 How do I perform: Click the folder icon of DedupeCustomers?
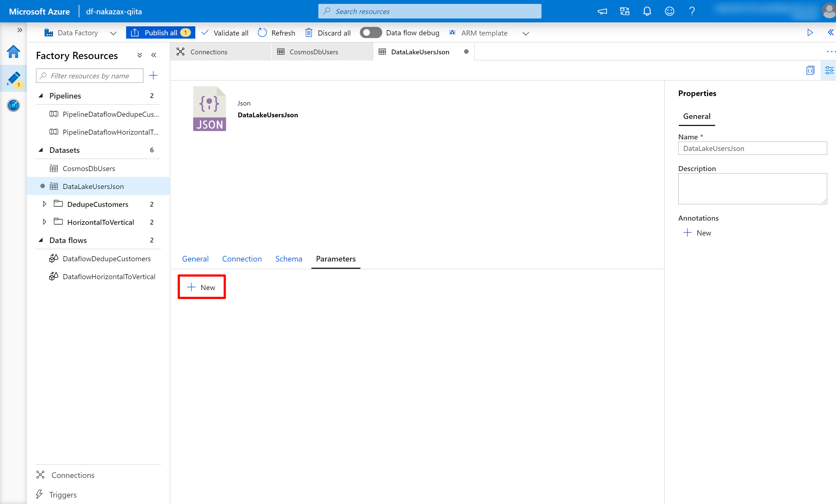(58, 204)
